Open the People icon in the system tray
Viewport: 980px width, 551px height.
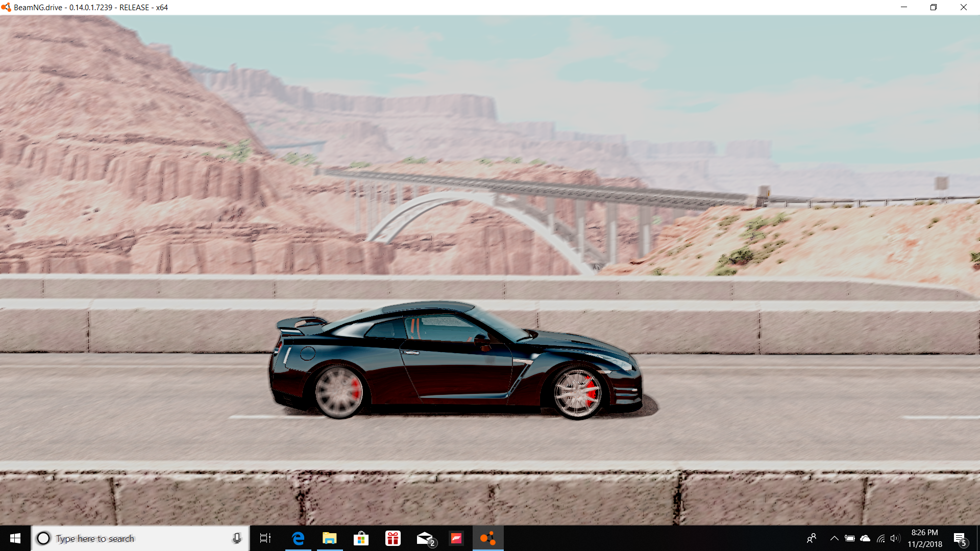click(x=812, y=538)
